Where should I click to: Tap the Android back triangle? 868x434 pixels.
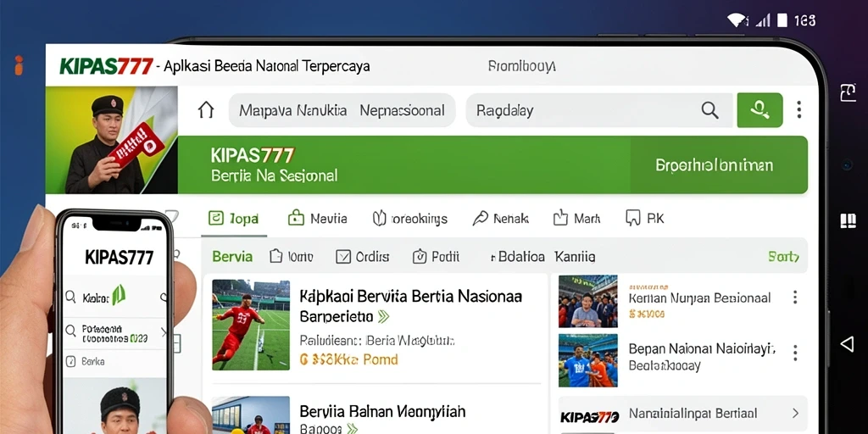pos(847,344)
